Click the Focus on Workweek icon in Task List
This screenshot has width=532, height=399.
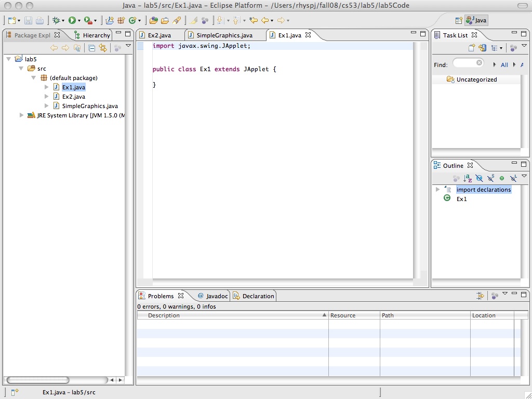[x=514, y=48]
